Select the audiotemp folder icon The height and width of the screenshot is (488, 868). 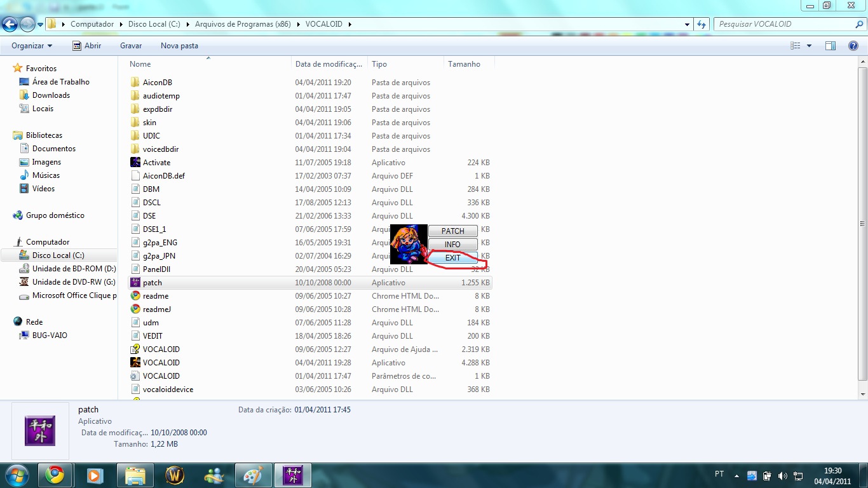(x=135, y=96)
